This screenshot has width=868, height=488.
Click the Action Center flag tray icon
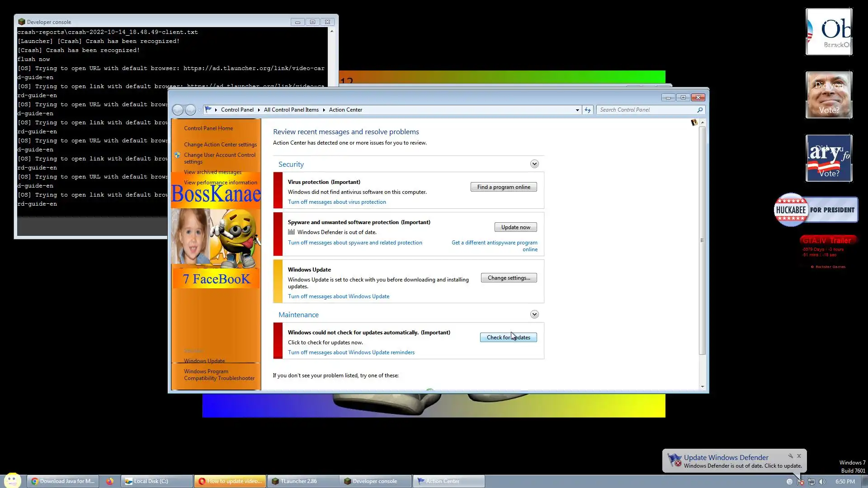[x=801, y=482]
